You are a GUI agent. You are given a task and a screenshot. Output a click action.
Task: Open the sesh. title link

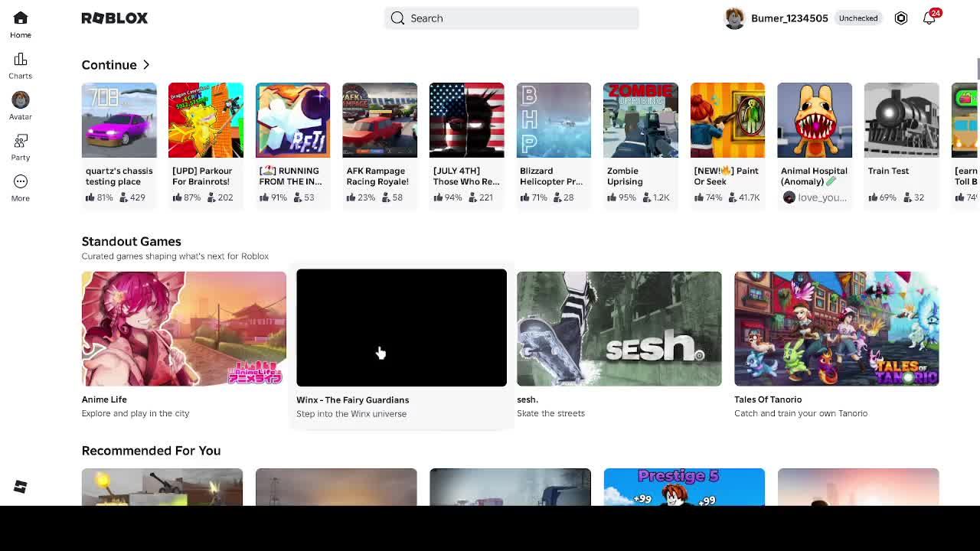tap(528, 399)
